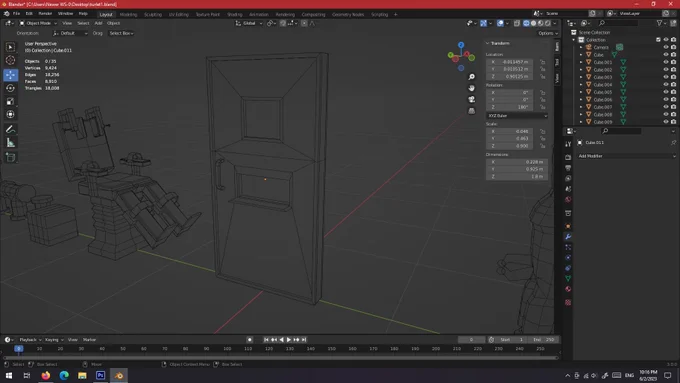Activate the Rotate tool
This screenshot has height=383, width=680.
(10, 88)
